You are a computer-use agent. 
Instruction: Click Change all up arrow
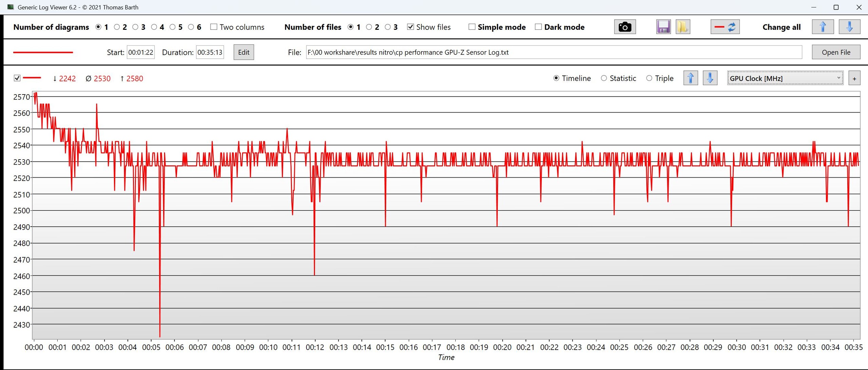823,27
